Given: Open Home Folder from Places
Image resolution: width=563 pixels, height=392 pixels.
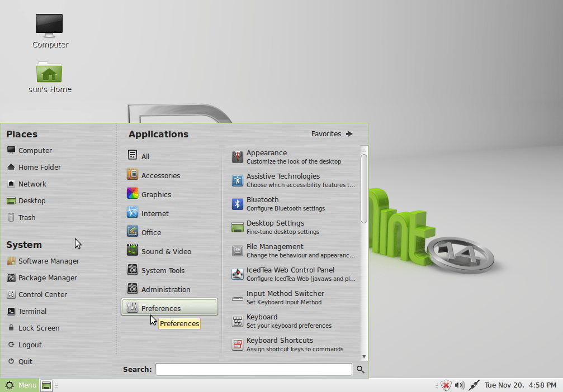Looking at the screenshot, I should pyautogui.click(x=34, y=167).
